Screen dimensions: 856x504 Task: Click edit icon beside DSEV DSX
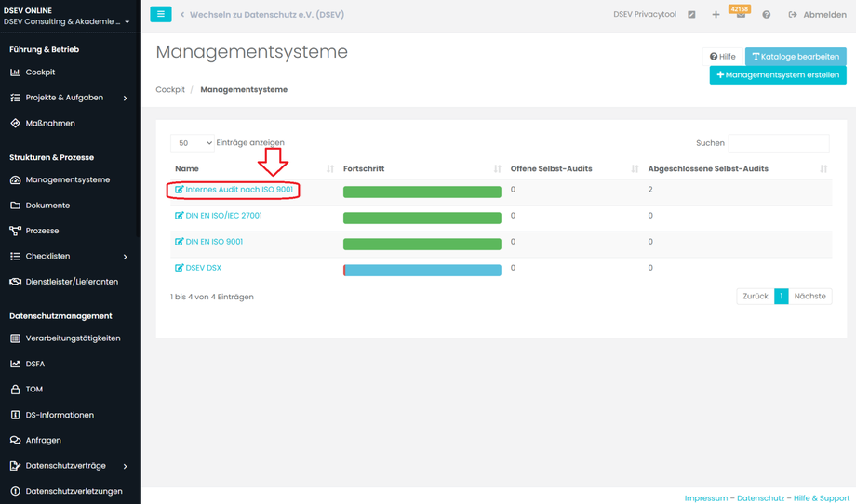(x=179, y=268)
